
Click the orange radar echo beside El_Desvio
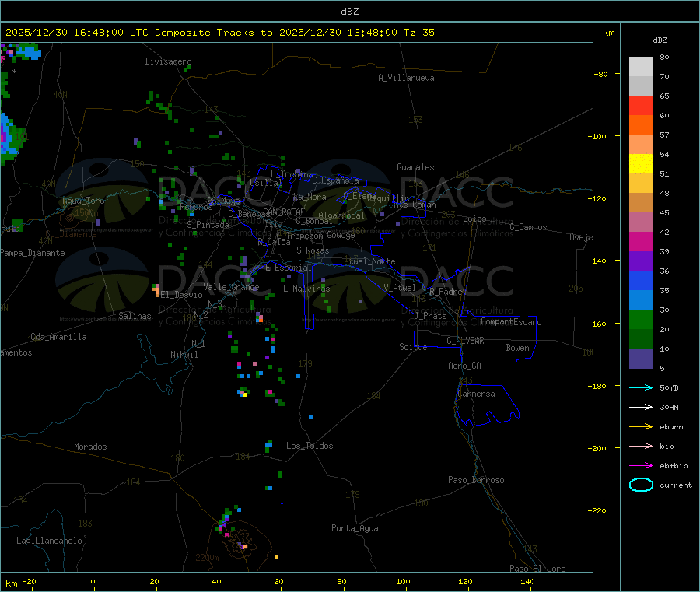(x=156, y=290)
